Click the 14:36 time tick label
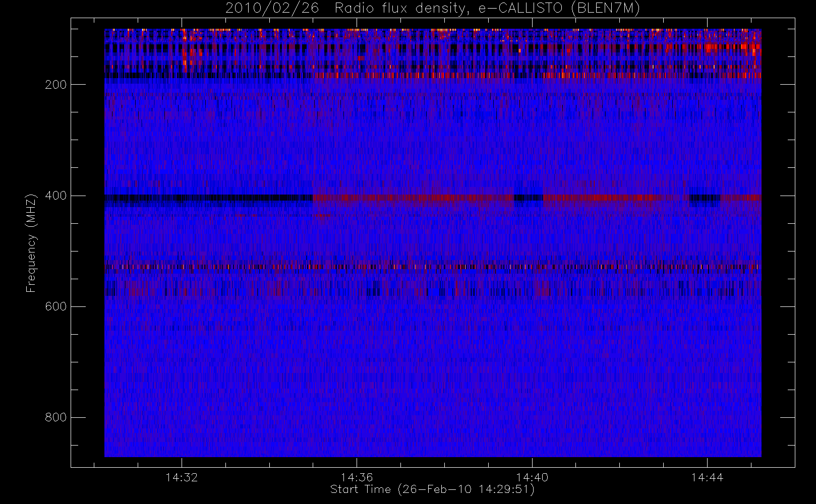The width and height of the screenshot is (816, 504). tap(357, 477)
